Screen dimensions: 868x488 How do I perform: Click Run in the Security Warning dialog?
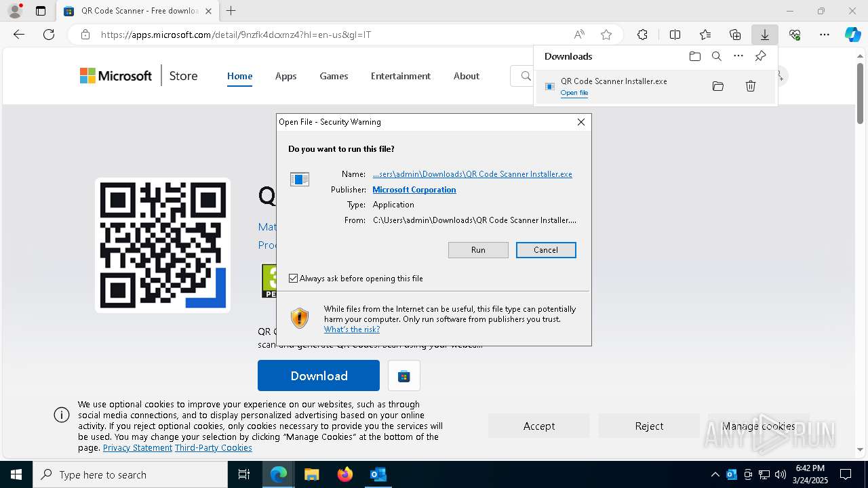[x=478, y=250]
